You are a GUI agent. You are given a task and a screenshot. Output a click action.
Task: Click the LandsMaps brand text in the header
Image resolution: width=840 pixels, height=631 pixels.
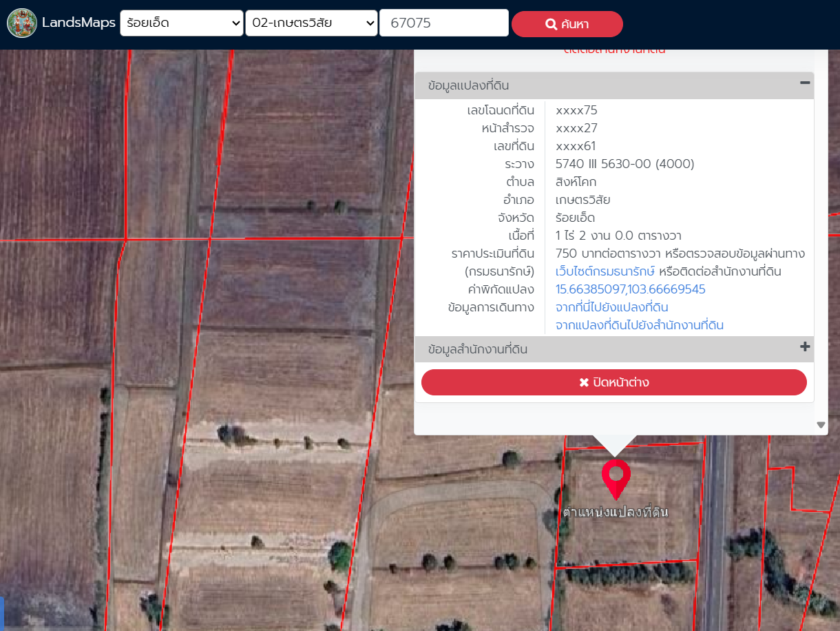[78, 23]
